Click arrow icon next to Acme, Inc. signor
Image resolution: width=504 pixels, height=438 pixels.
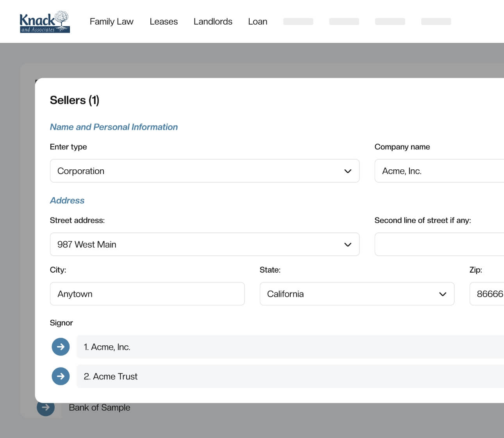pyautogui.click(x=61, y=346)
